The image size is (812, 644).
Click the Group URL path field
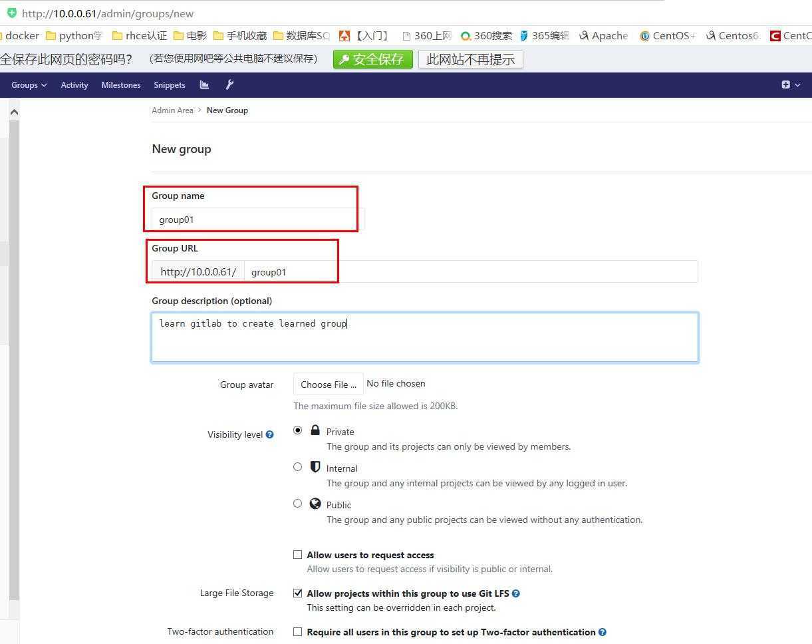pyautogui.click(x=471, y=271)
